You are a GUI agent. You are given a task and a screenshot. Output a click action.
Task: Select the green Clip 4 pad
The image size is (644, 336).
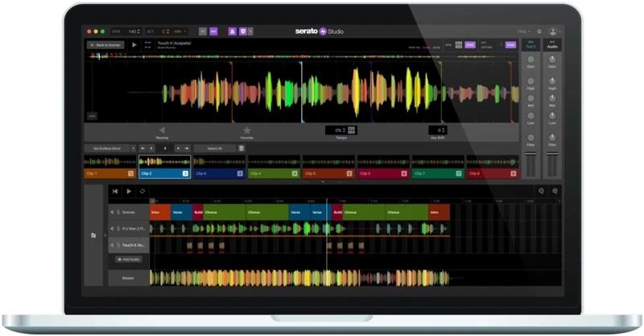click(x=274, y=167)
